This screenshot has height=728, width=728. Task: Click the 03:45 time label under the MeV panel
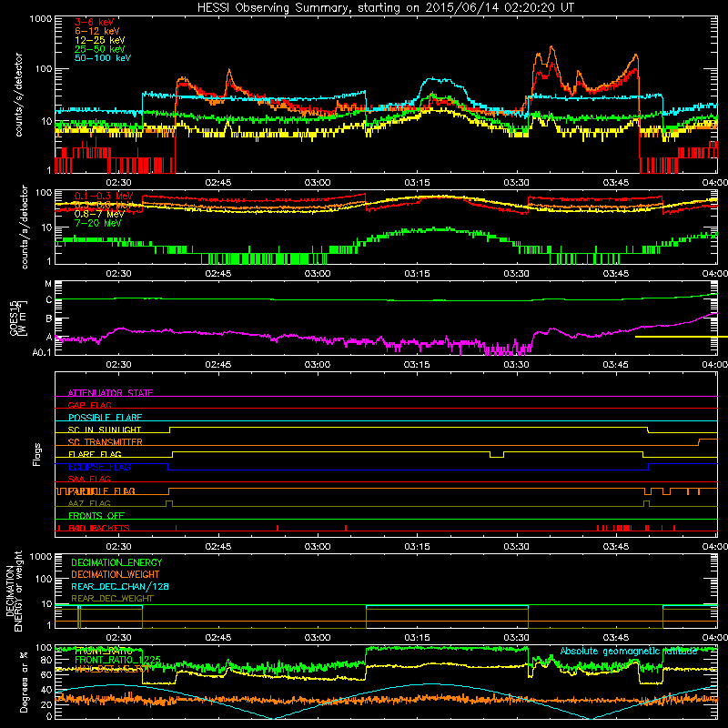click(616, 274)
